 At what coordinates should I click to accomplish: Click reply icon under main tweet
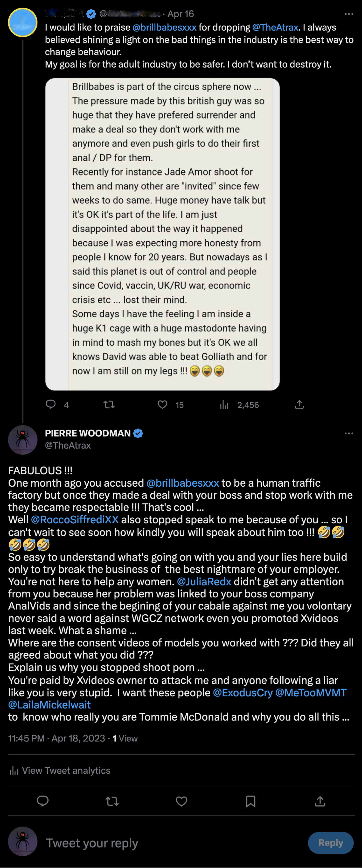pyautogui.click(x=43, y=801)
